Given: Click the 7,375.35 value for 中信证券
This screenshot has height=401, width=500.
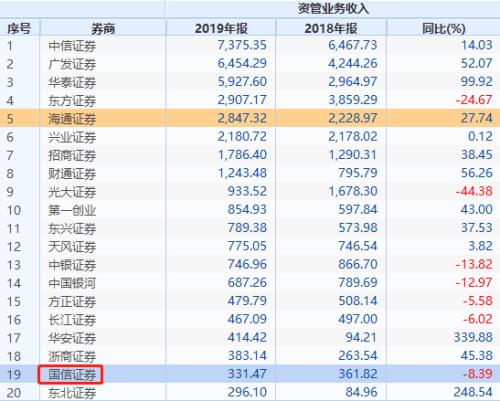Looking at the screenshot, I should click(x=242, y=45).
